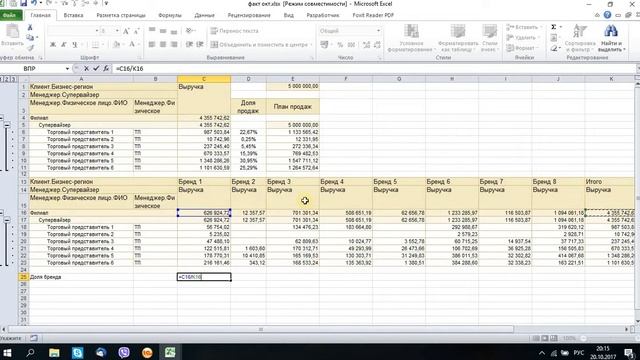Show outline level 1 grouping
The width and height of the screenshot is (640, 360).
tap(2, 79)
